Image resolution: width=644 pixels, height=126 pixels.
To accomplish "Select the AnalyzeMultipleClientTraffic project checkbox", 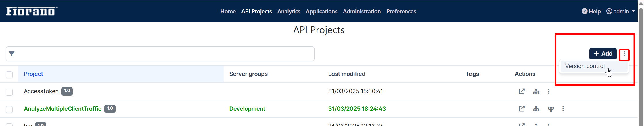I will 9,109.
